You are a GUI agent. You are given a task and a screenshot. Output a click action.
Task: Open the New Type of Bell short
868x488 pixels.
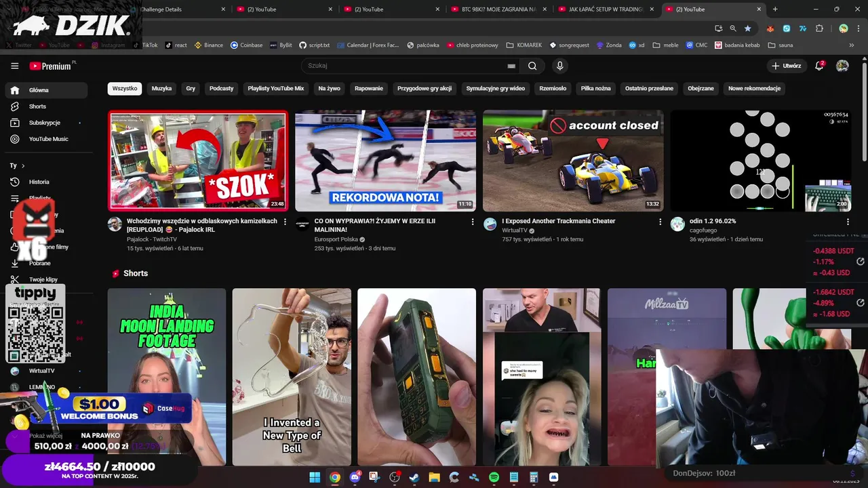click(292, 377)
